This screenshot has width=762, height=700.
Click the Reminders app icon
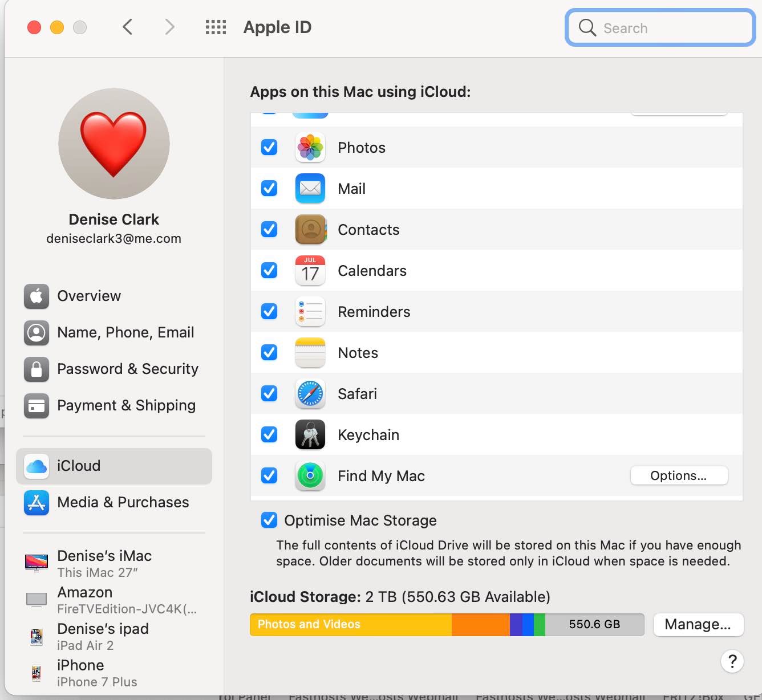point(310,312)
